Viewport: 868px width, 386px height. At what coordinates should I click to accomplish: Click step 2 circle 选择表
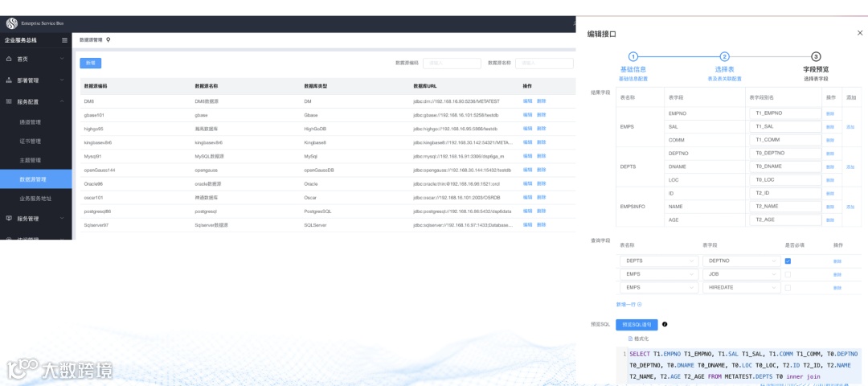pyautogui.click(x=725, y=56)
